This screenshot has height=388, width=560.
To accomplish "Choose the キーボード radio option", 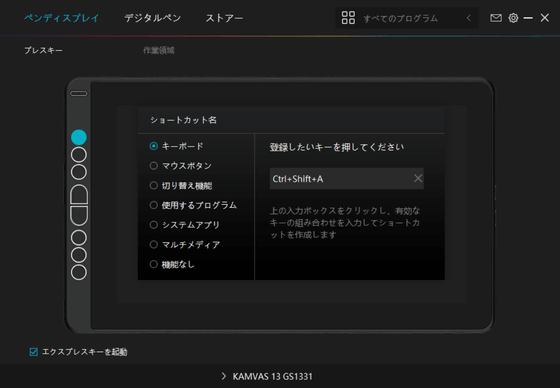I will 154,146.
